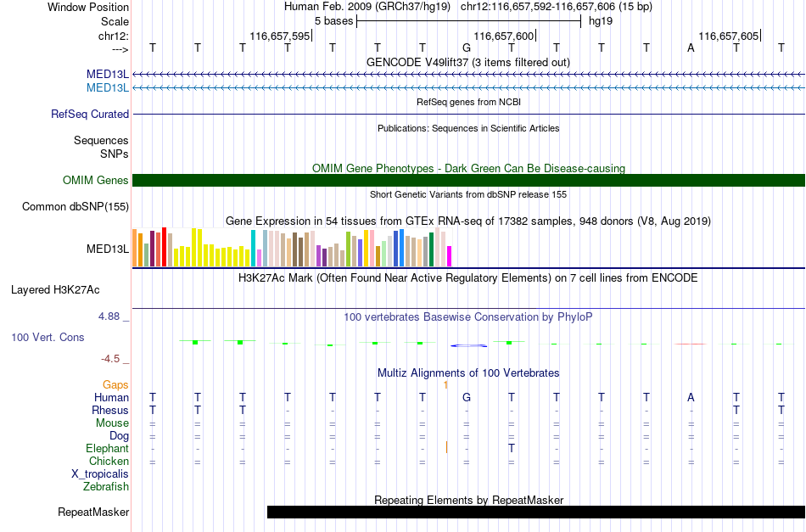Image resolution: width=806 pixels, height=532 pixels.
Task: Select the Elephant species label
Action: (108, 448)
